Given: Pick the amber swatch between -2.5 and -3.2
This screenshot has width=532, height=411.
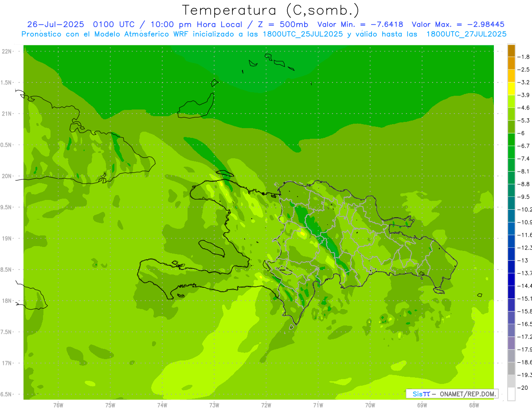Looking at the screenshot, I should (511, 76).
